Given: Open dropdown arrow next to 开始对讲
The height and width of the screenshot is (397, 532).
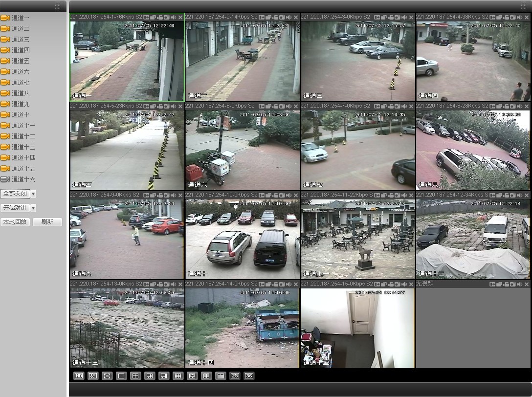Looking at the screenshot, I should (x=33, y=208).
